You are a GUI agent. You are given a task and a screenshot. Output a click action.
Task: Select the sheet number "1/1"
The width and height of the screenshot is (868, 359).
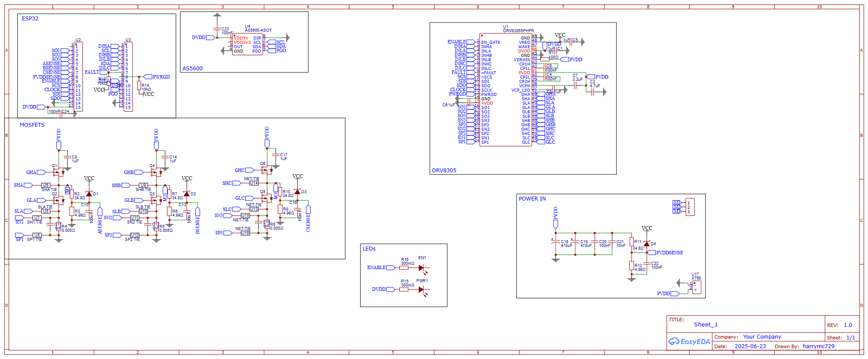point(851,338)
